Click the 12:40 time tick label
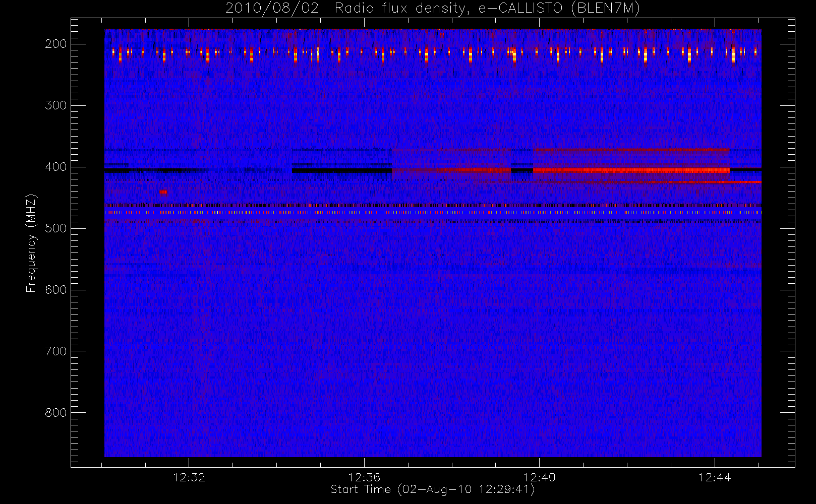Image resolution: width=816 pixels, height=504 pixels. point(540,477)
